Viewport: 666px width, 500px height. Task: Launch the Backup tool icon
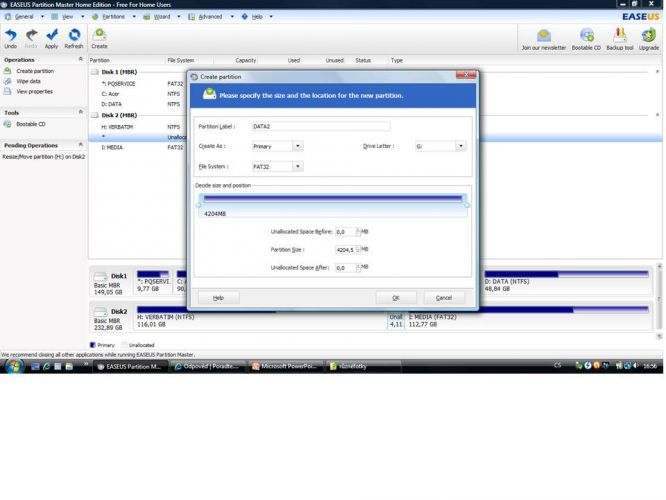[620, 40]
